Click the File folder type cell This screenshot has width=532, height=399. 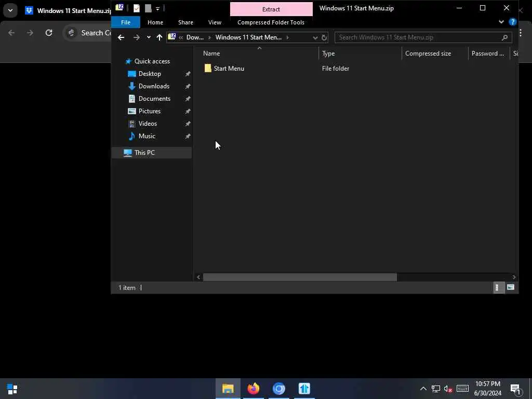coord(335,68)
